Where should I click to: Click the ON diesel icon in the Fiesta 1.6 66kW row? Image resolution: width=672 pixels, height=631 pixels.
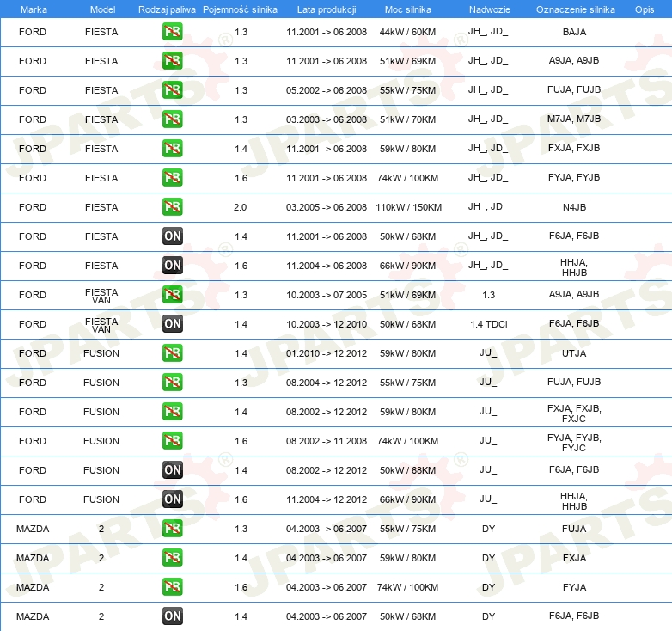coord(172,266)
